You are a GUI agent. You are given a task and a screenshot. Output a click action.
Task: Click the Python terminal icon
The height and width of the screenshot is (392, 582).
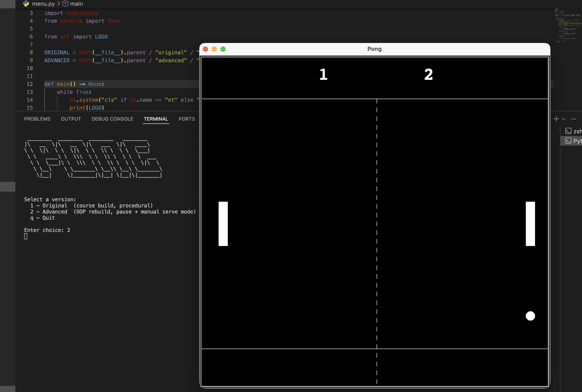pos(568,141)
